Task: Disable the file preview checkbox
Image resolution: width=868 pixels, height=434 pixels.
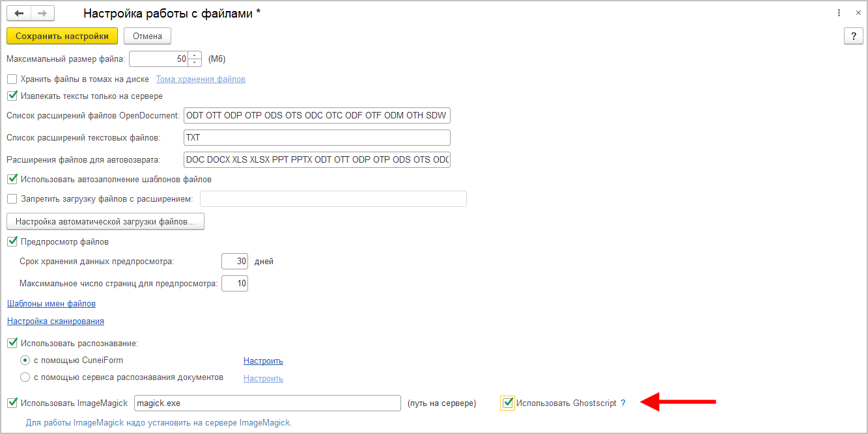Action: click(12, 242)
